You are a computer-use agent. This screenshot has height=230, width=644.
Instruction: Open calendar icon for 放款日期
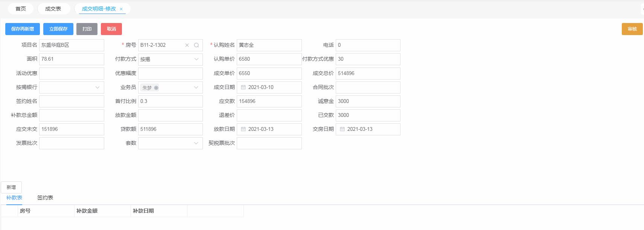tap(243, 129)
